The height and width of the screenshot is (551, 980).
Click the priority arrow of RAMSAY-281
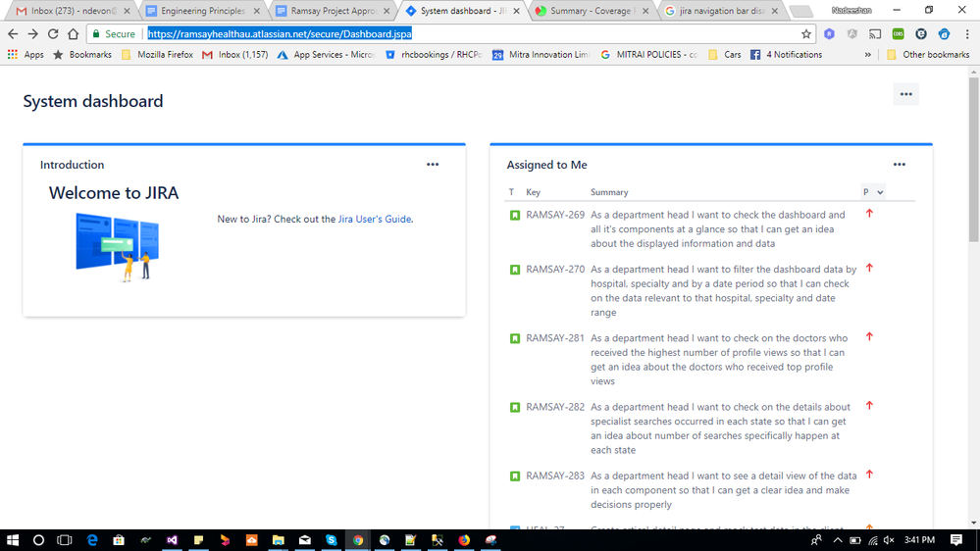(x=869, y=336)
